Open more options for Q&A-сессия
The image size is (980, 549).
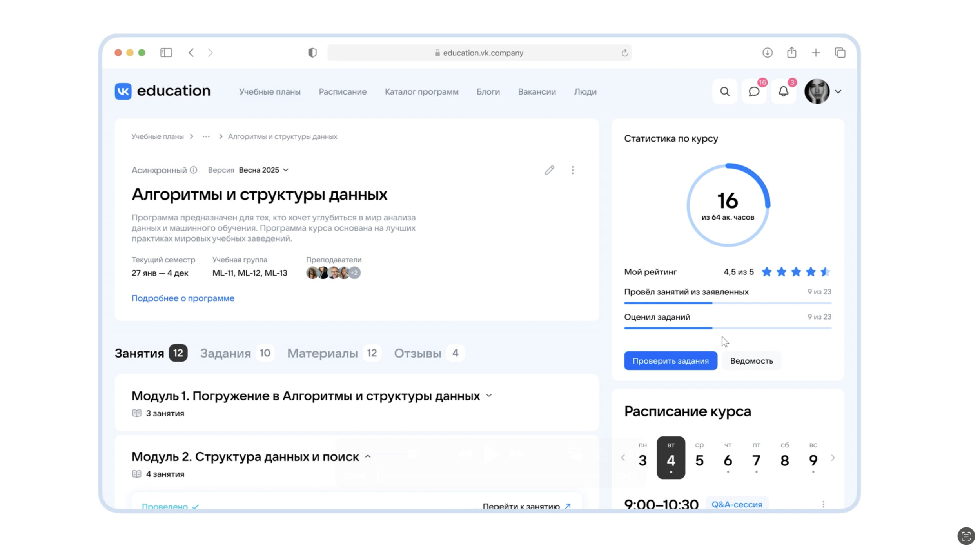point(823,504)
